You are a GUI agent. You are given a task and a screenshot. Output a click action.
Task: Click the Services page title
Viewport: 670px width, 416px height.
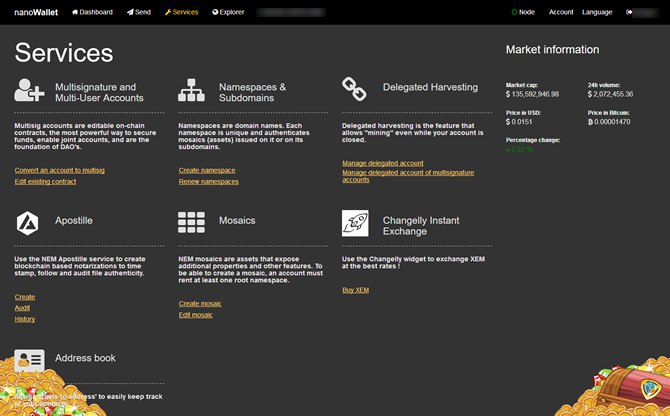pos(64,53)
